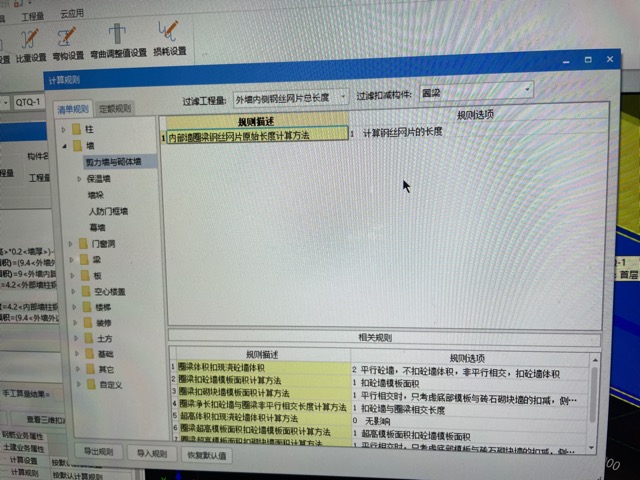The height and width of the screenshot is (480, 640).
Task: Expand the 保温墙 tree node
Action: tap(80, 179)
